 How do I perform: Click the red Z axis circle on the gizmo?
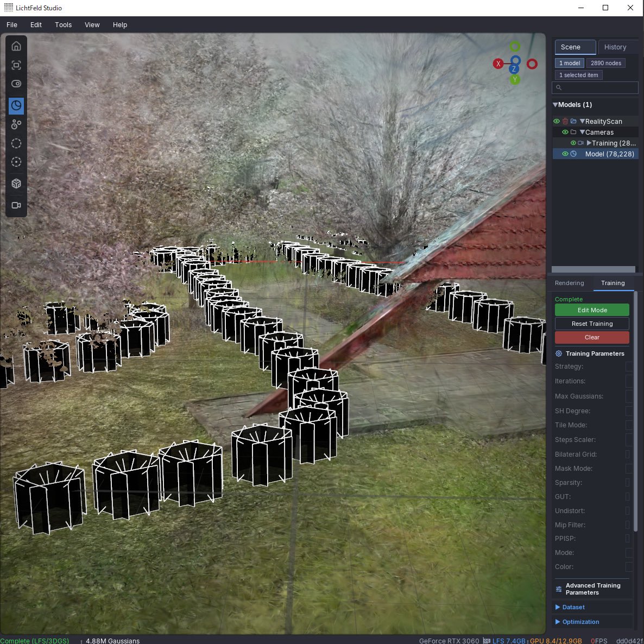(x=532, y=64)
